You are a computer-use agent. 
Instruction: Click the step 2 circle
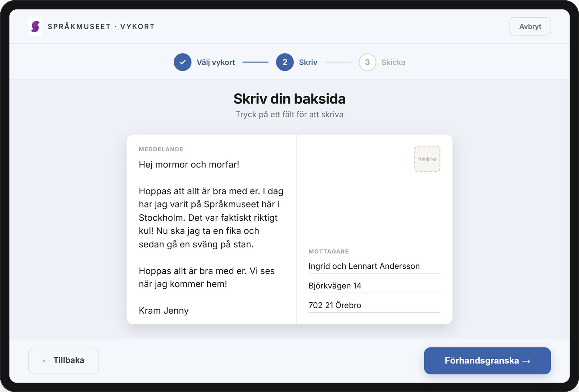[285, 62]
